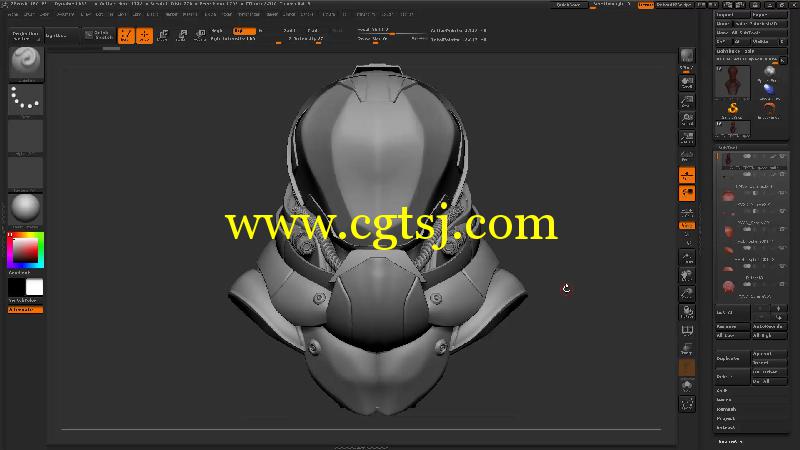Select the blue gem tool icon in Tool palette
The height and width of the screenshot is (450, 800).
tap(769, 90)
